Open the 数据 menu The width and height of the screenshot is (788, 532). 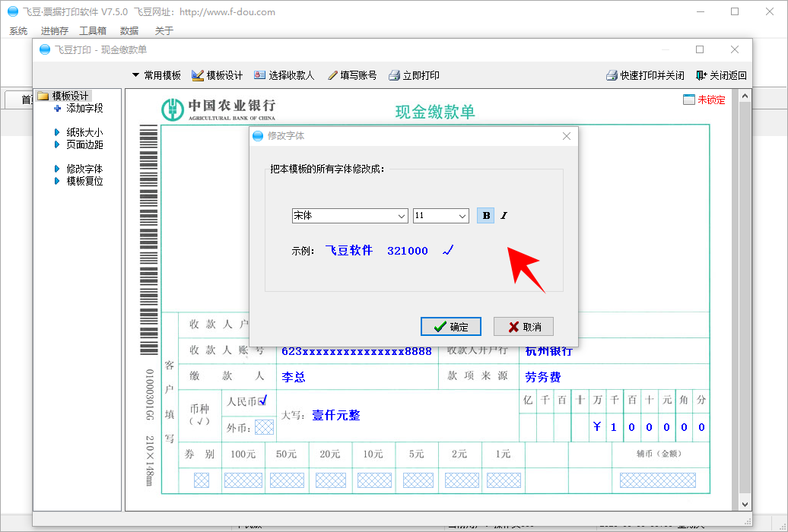pos(129,30)
